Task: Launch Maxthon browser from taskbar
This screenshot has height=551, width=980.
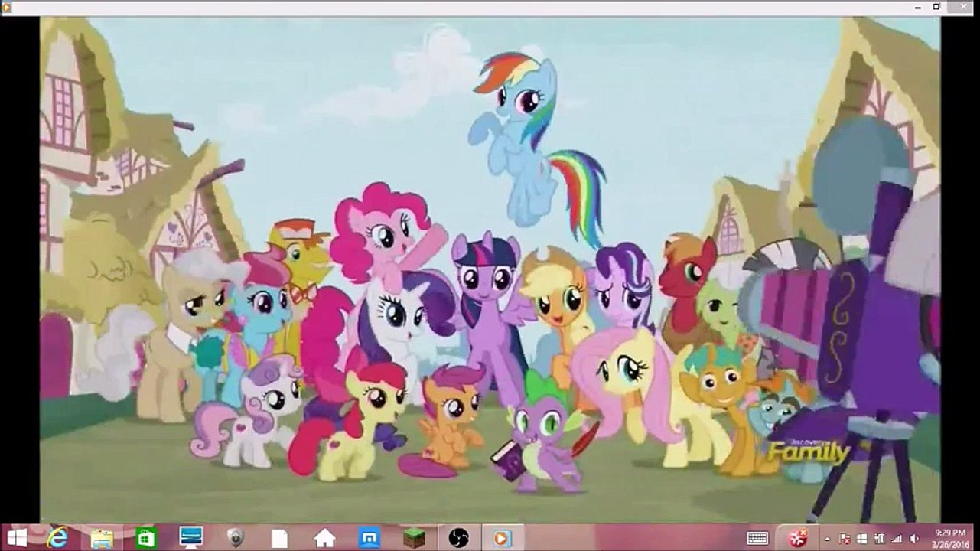Action: tap(369, 538)
